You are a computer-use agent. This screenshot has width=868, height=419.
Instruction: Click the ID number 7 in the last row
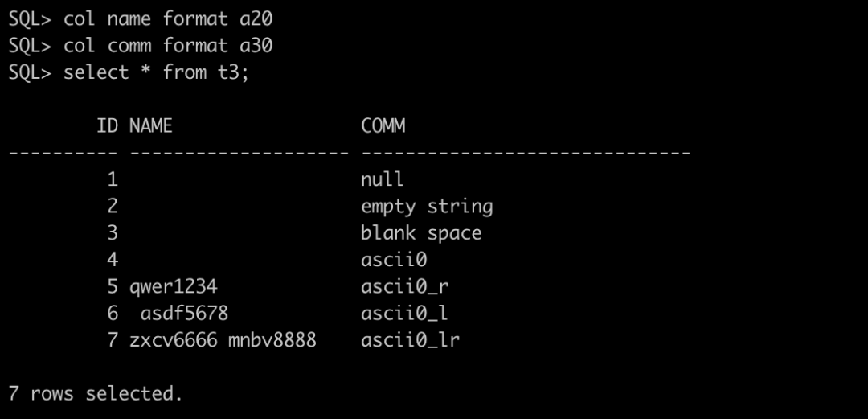pyautogui.click(x=113, y=339)
